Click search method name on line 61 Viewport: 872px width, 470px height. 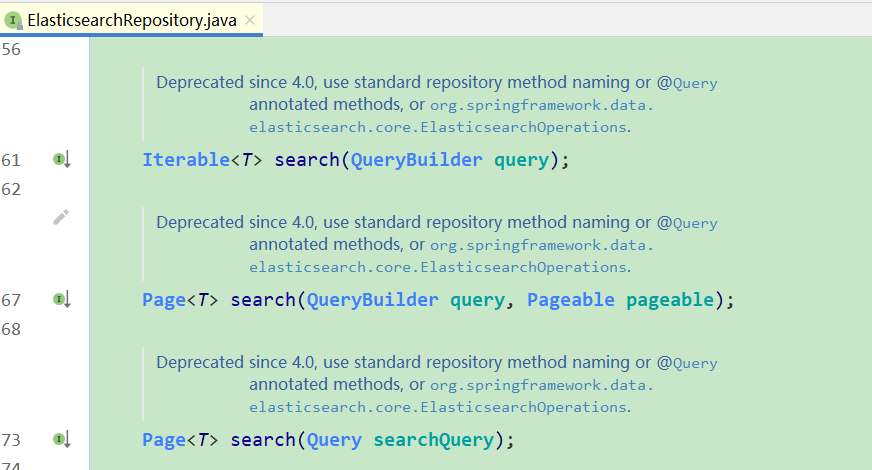[x=307, y=160]
